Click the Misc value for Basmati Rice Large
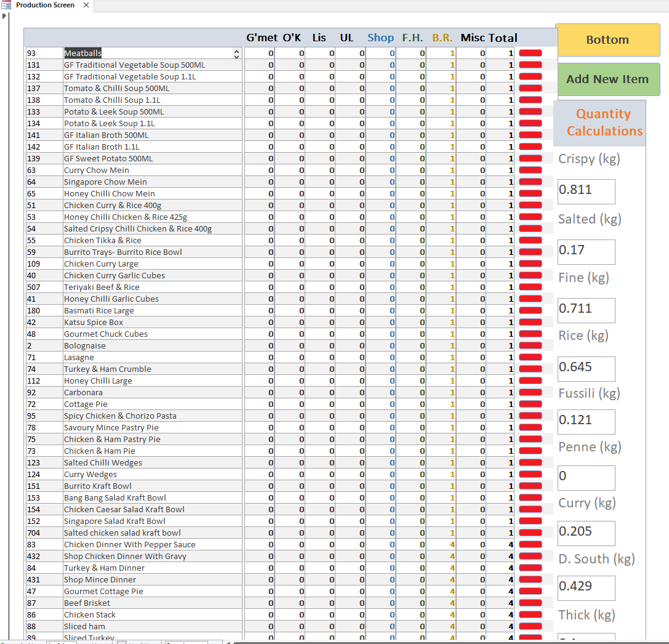669x644 pixels. click(x=471, y=311)
